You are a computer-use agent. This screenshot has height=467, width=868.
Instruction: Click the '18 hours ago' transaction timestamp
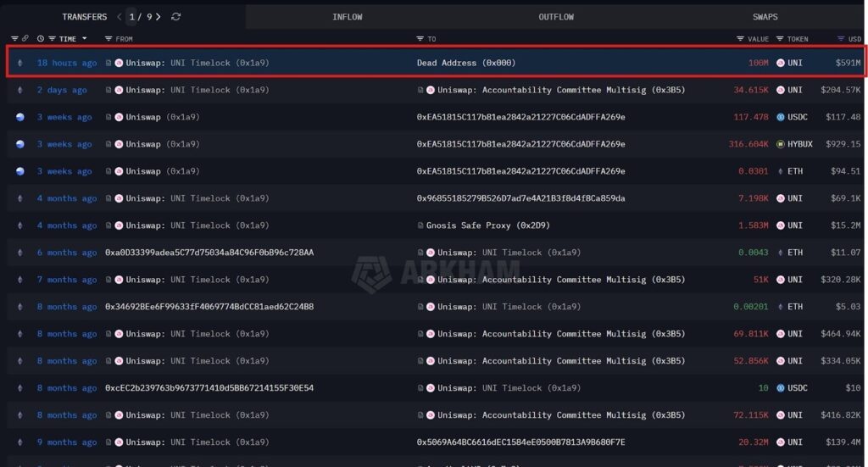tap(67, 63)
